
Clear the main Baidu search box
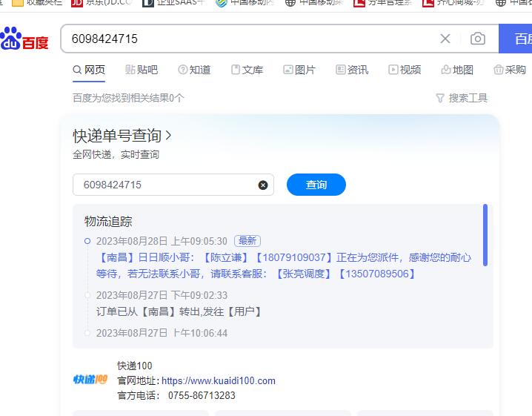(x=445, y=39)
